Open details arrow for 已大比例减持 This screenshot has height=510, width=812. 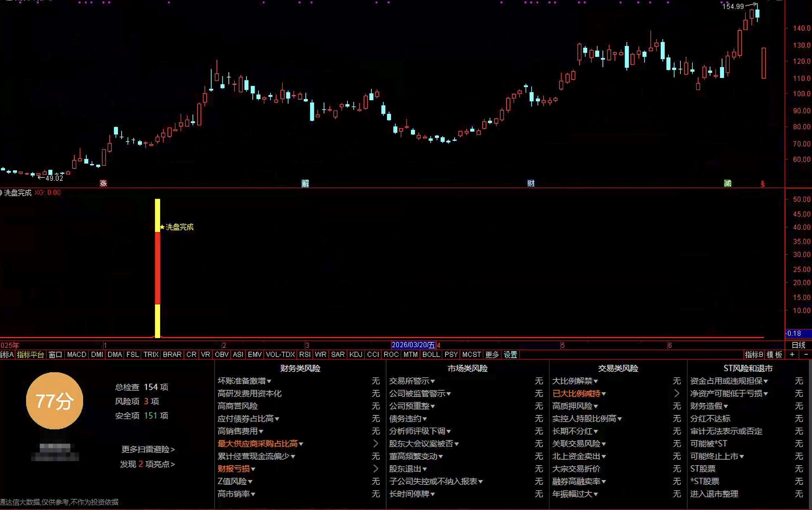pyautogui.click(x=676, y=393)
